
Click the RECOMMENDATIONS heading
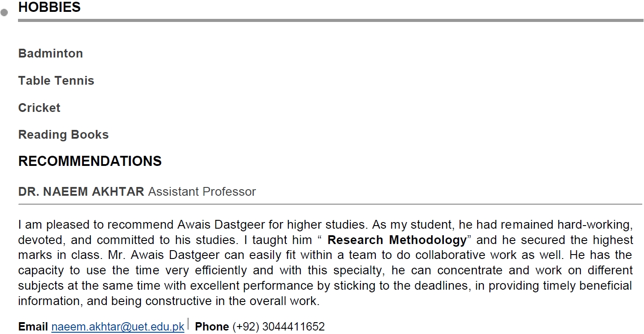(x=90, y=161)
